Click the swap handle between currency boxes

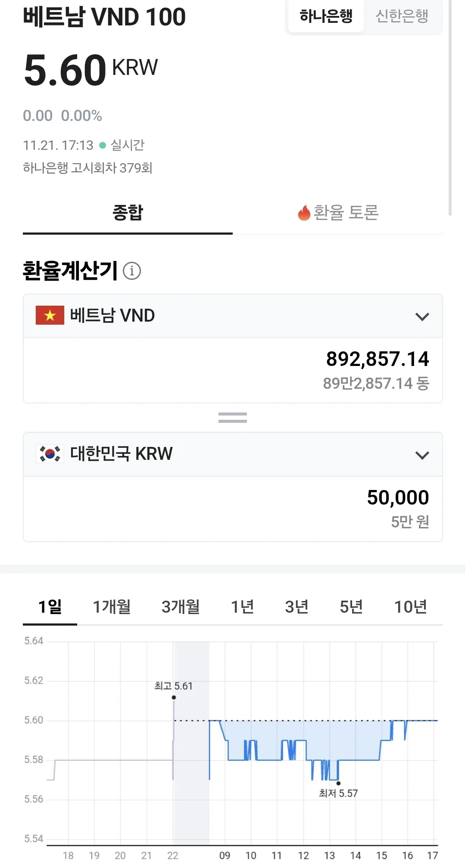(x=233, y=418)
